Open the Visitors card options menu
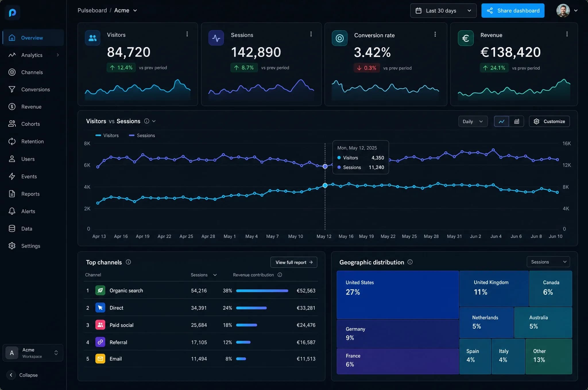Viewport: 588px width, 390px height. click(x=187, y=34)
